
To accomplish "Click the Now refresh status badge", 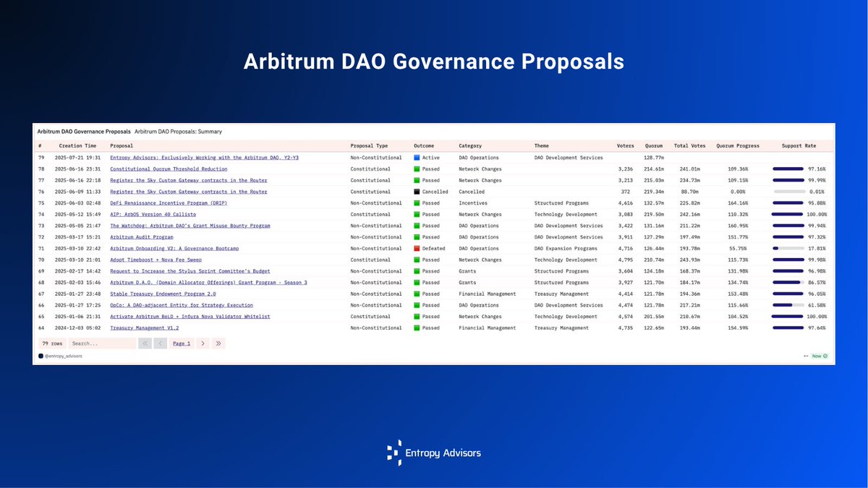I will pyautogui.click(x=820, y=356).
